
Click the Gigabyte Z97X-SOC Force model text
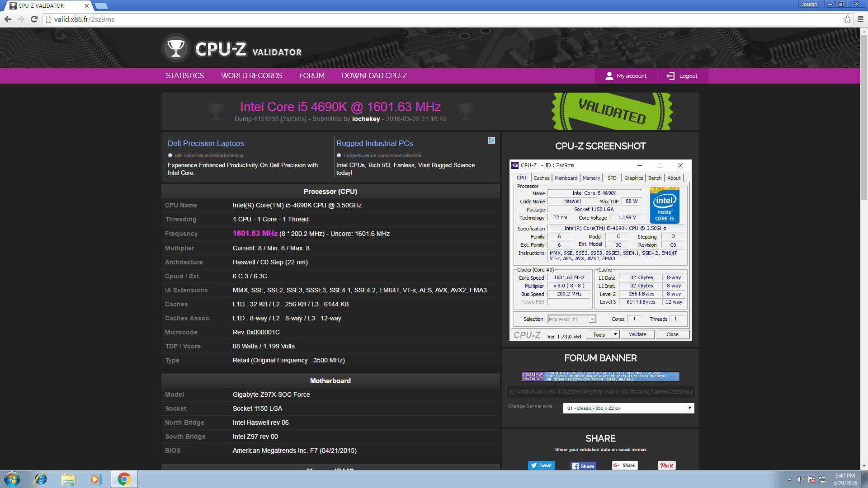[x=271, y=394]
